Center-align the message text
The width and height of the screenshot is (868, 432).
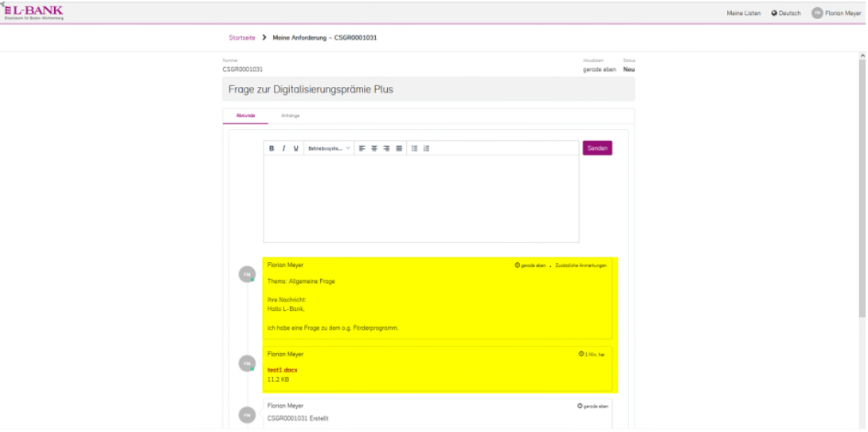pyautogui.click(x=373, y=148)
